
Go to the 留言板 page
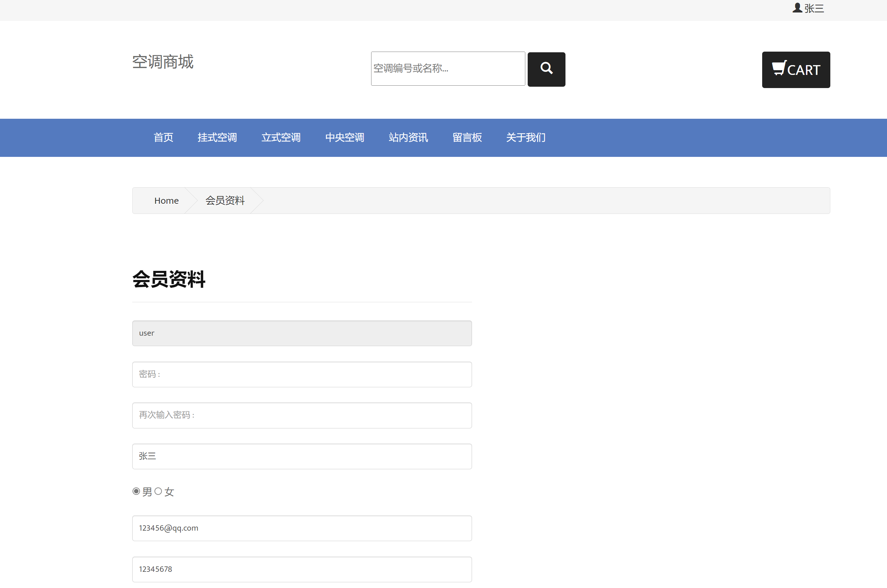coord(467,137)
